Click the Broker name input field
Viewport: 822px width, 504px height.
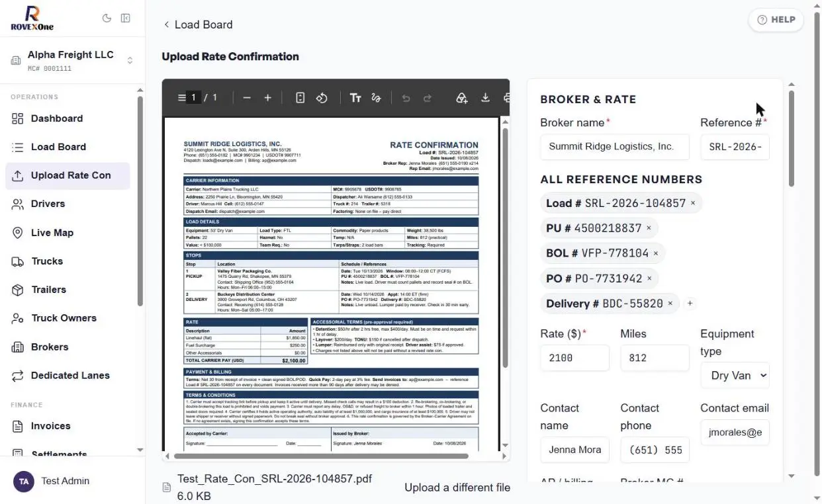tap(615, 147)
